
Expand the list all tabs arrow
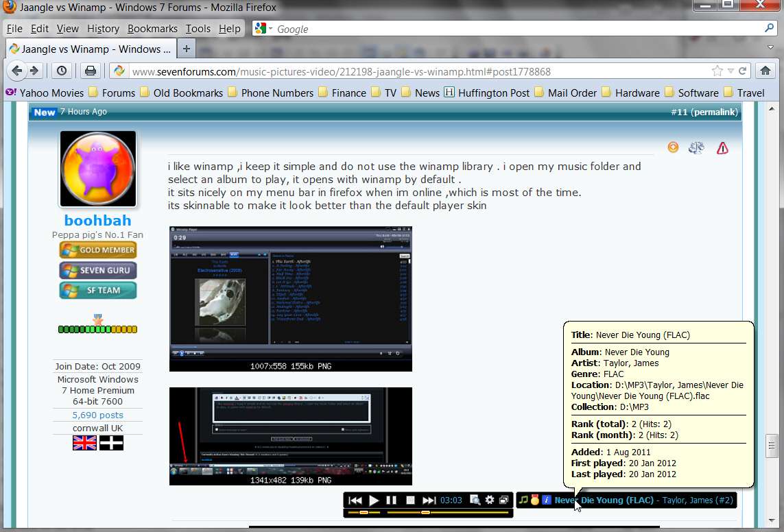[770, 47]
